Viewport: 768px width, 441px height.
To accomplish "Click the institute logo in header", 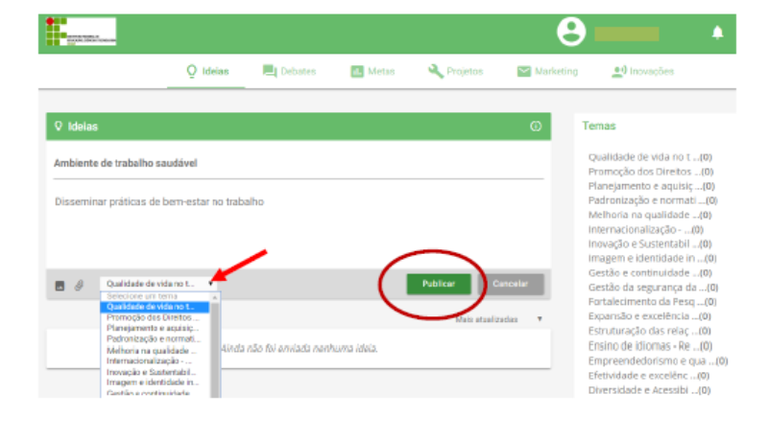I will pyautogui.click(x=80, y=32).
